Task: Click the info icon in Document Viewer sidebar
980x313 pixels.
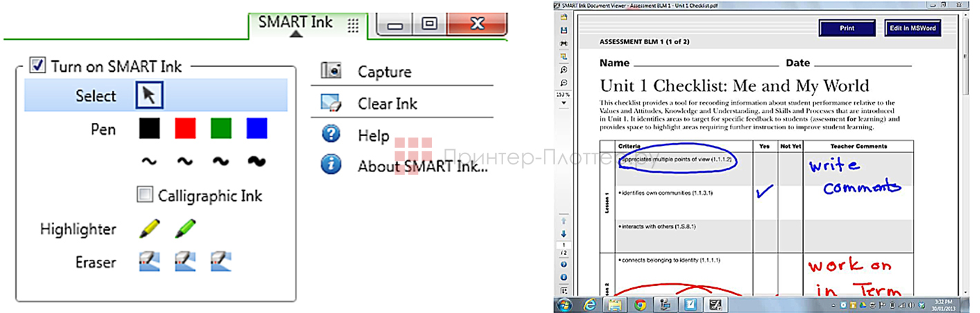Action: click(564, 278)
